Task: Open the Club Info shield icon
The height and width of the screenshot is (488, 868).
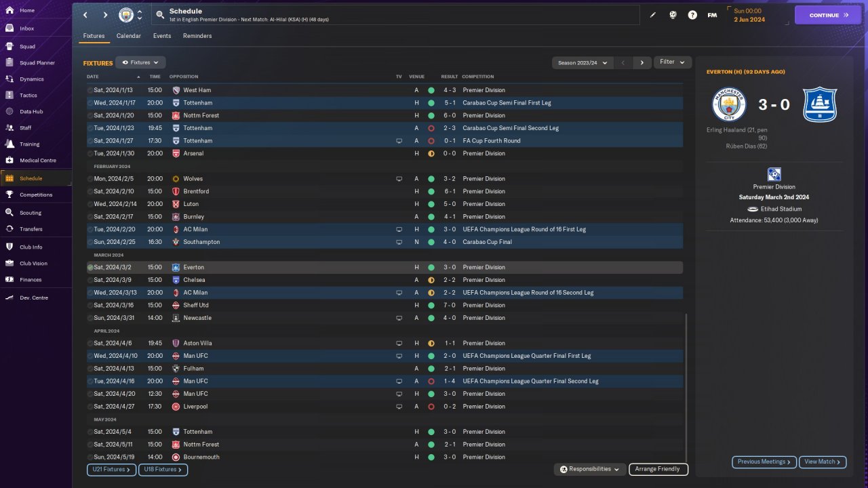Action: coord(9,247)
